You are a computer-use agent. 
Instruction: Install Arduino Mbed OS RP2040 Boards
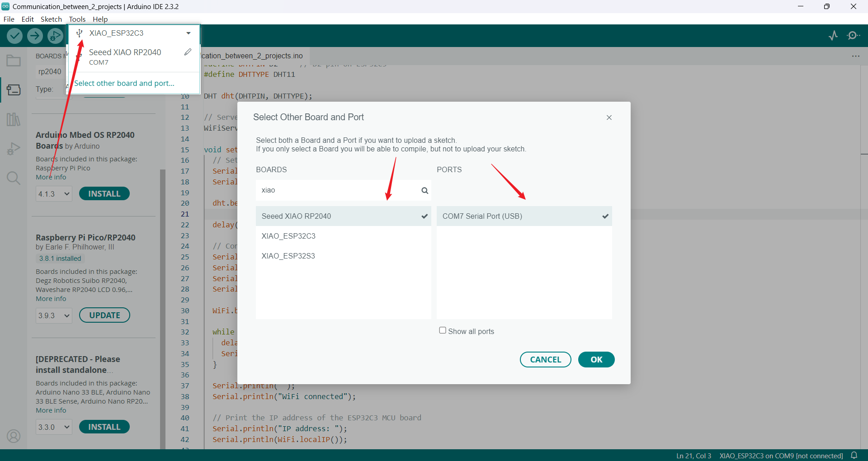click(x=104, y=193)
